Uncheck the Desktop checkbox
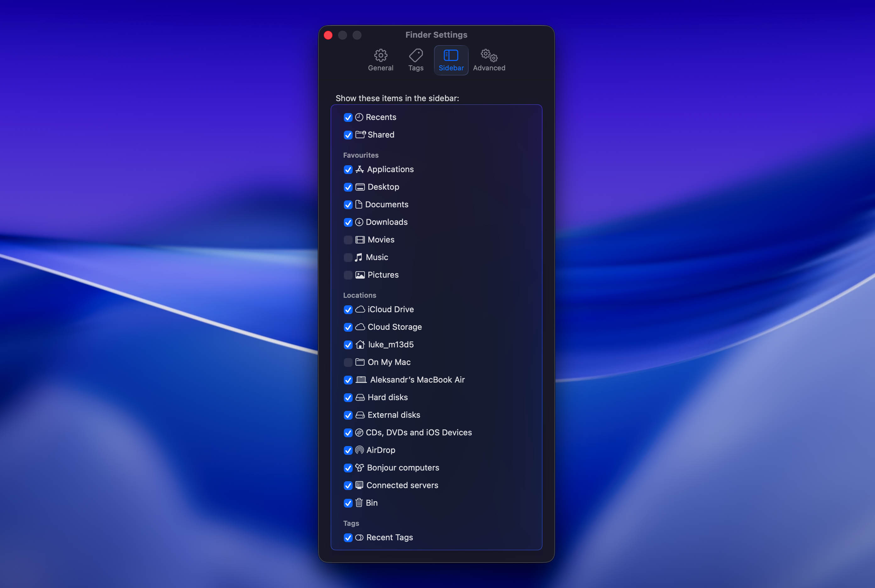The image size is (875, 588). tap(348, 187)
